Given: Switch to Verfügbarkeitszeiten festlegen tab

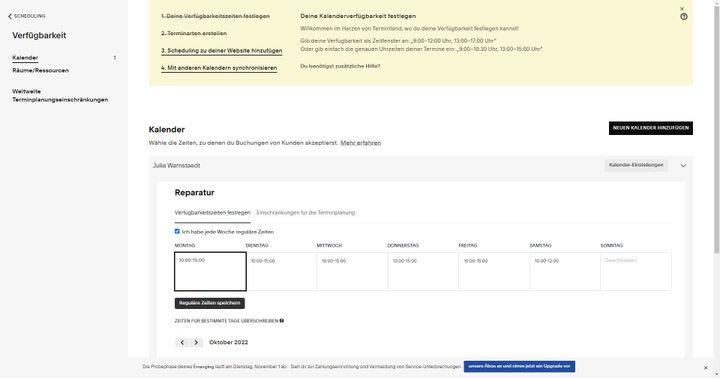Looking at the screenshot, I should pos(213,213).
